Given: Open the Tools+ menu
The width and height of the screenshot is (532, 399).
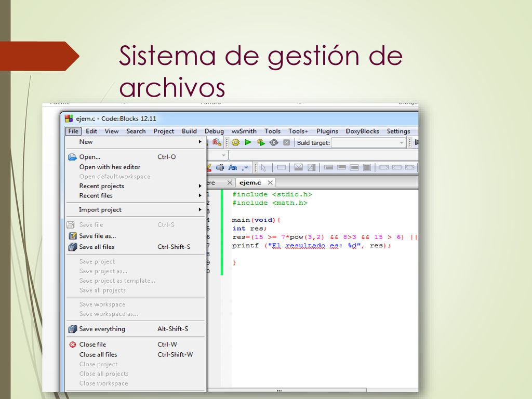Looking at the screenshot, I should (298, 131).
